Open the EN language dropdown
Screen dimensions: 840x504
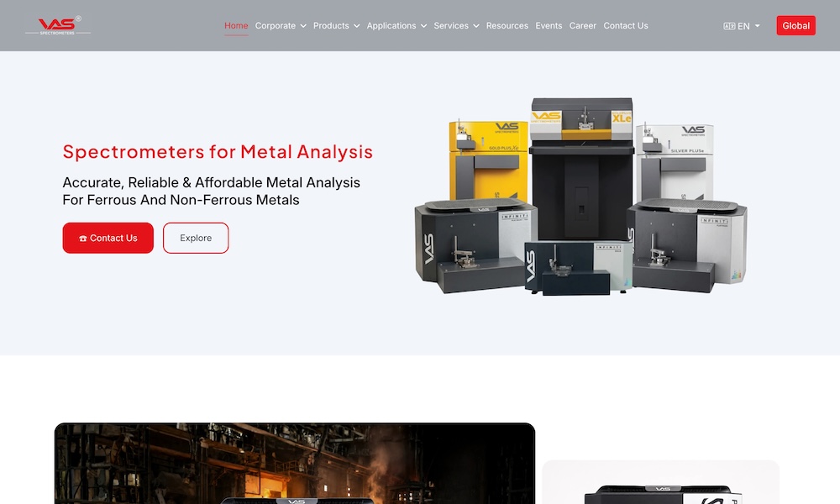pyautogui.click(x=742, y=26)
